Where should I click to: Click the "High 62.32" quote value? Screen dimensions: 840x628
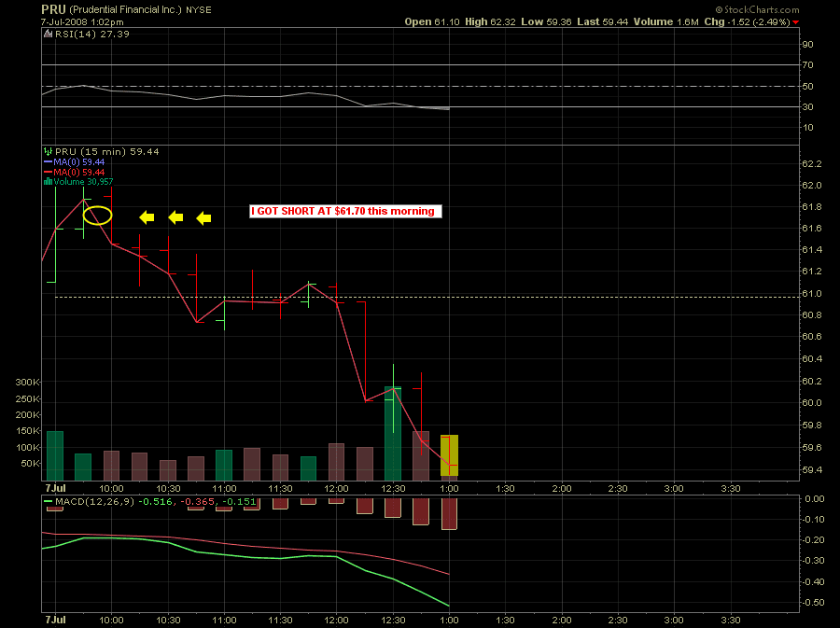point(490,22)
